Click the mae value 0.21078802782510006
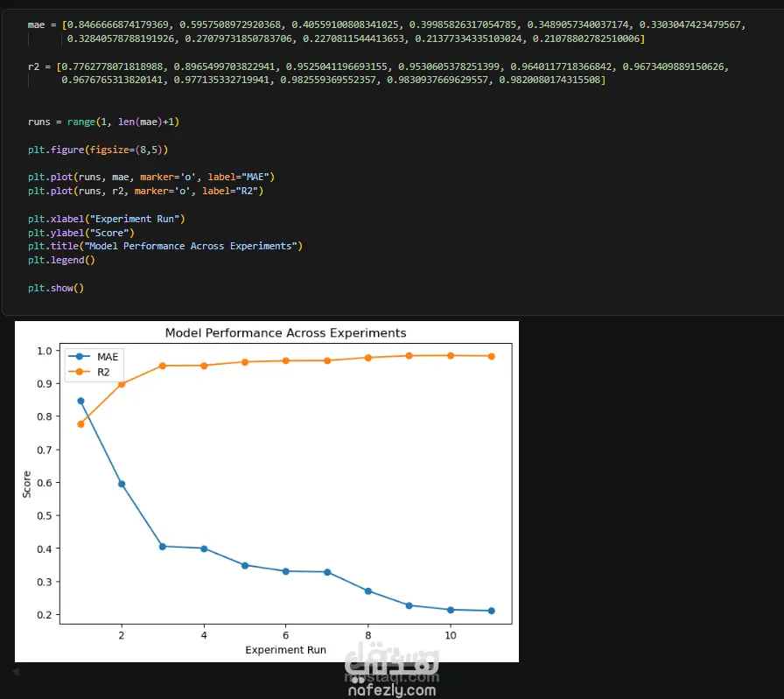 pos(586,38)
